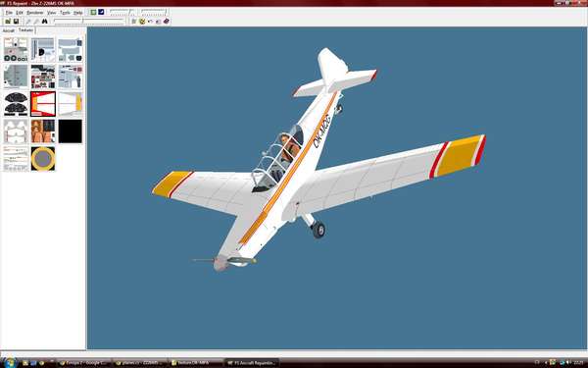Select the Textures tab
The width and height of the screenshot is (588, 368).
click(25, 30)
